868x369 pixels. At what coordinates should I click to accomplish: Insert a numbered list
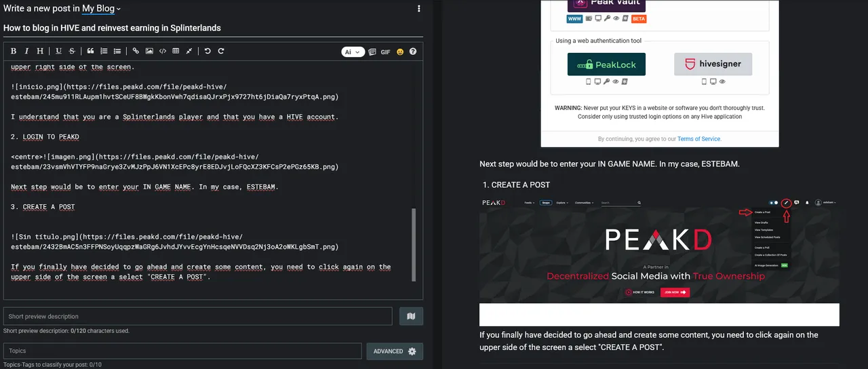click(104, 52)
